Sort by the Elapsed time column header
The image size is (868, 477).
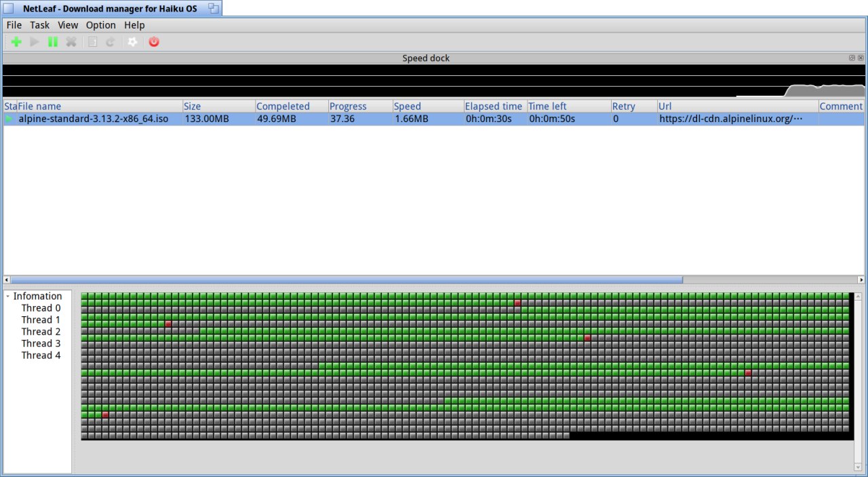[x=496, y=107]
